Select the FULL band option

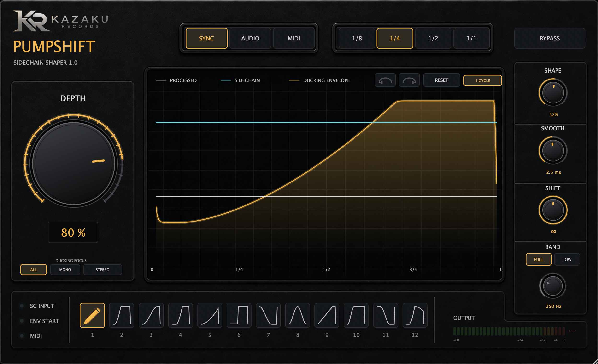coord(539,259)
